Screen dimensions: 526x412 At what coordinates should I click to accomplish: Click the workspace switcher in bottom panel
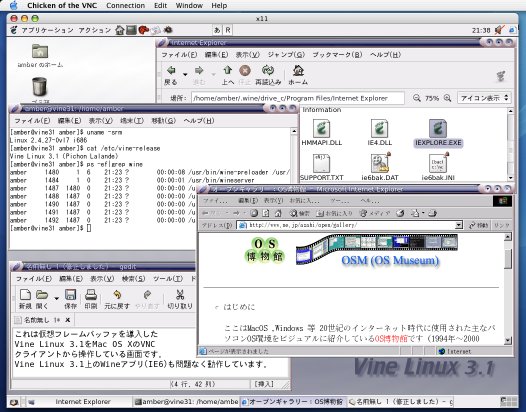coord(509,402)
